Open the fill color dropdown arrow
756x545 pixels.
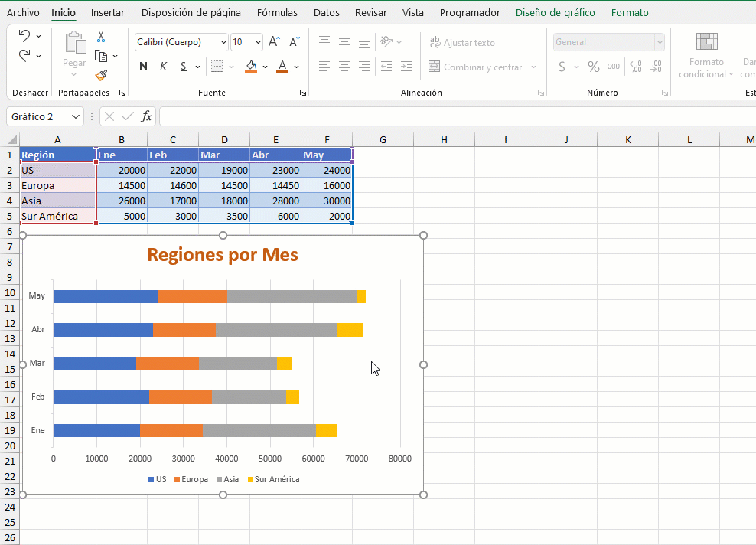tap(266, 67)
